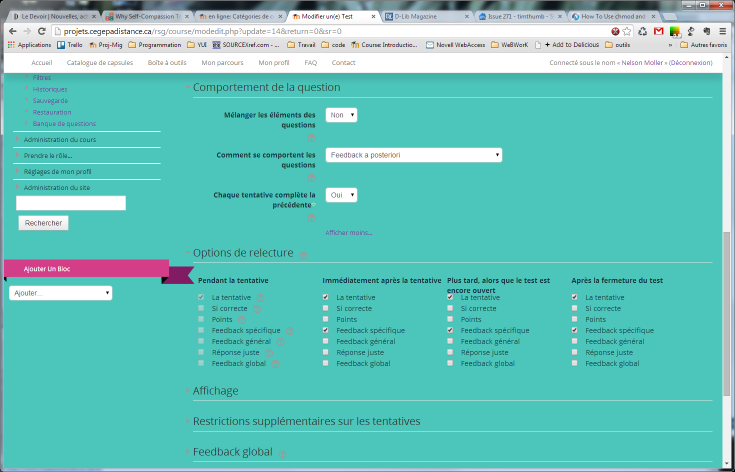This screenshot has height=472, width=735.
Task: Click the browser reload button
Action: [43, 31]
